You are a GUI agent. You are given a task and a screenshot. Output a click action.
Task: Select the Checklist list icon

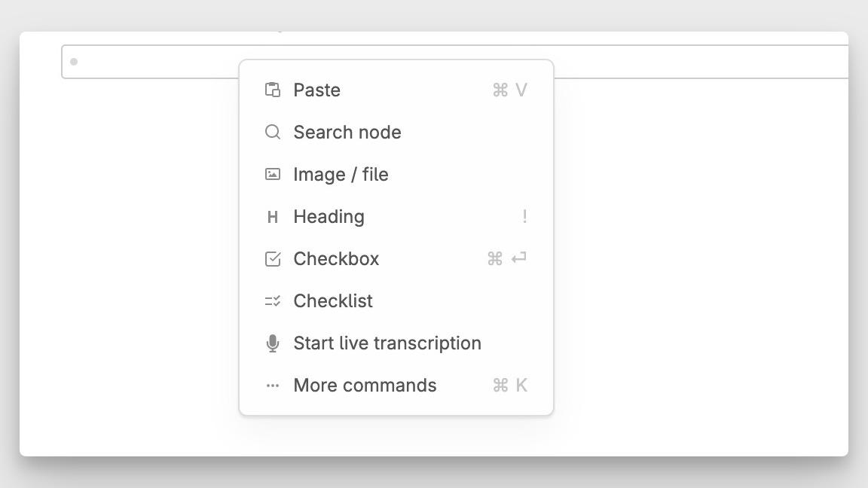pyautogui.click(x=273, y=300)
